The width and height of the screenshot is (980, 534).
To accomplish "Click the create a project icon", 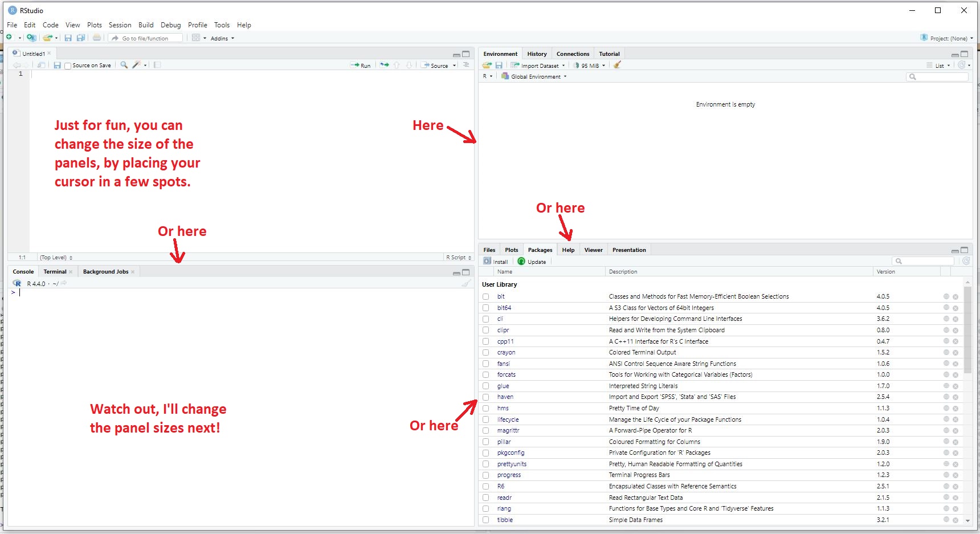I will click(x=31, y=38).
